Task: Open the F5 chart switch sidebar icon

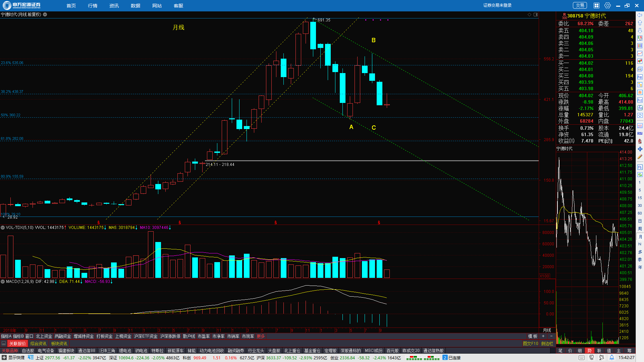Action: 640,167
